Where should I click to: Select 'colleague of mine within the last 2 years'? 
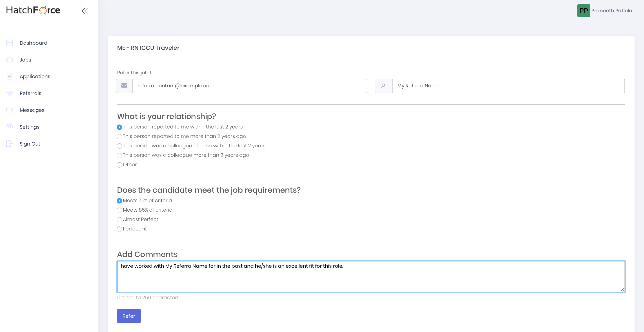(119, 146)
